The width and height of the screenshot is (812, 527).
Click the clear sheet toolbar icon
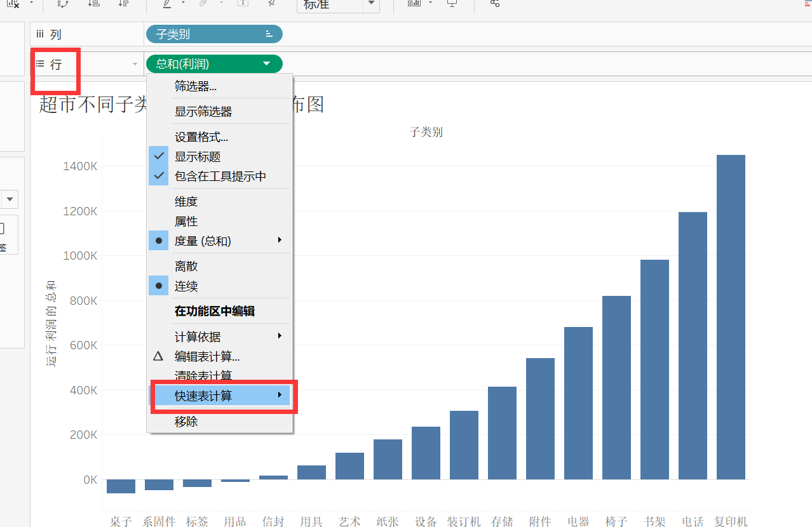click(13, 3)
